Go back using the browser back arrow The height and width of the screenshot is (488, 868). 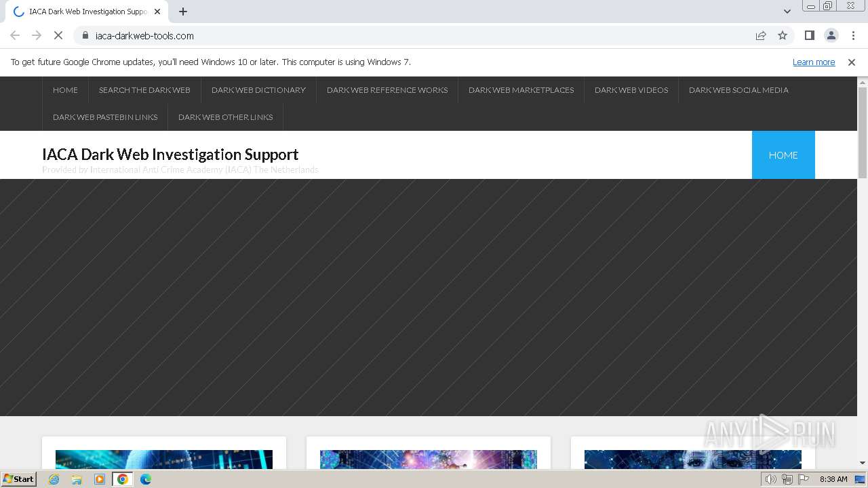(x=15, y=35)
